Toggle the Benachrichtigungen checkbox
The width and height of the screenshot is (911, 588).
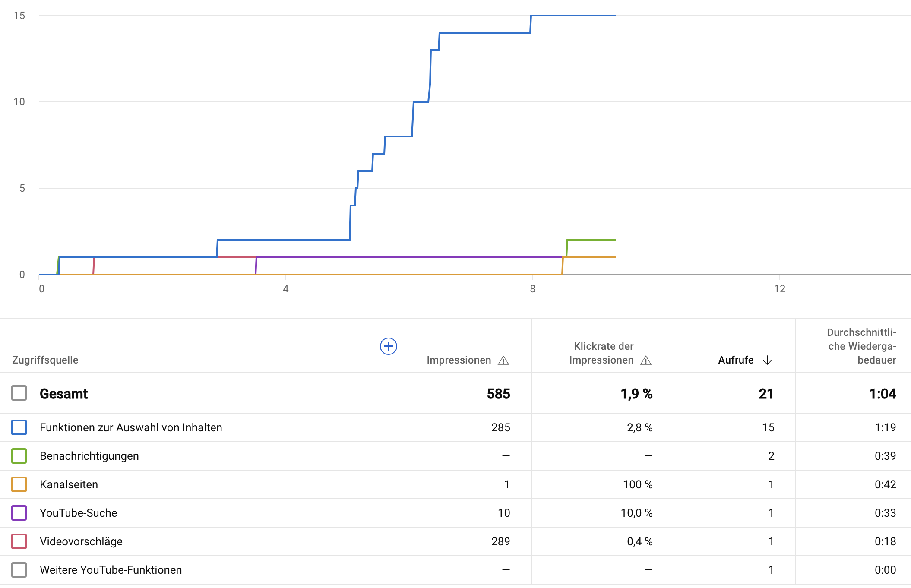(19, 456)
